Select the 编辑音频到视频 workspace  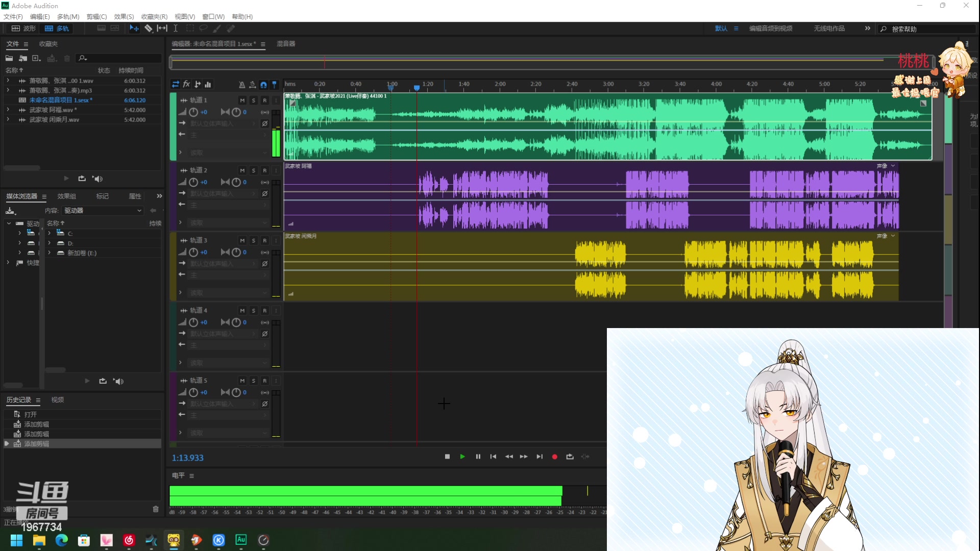[771, 29]
